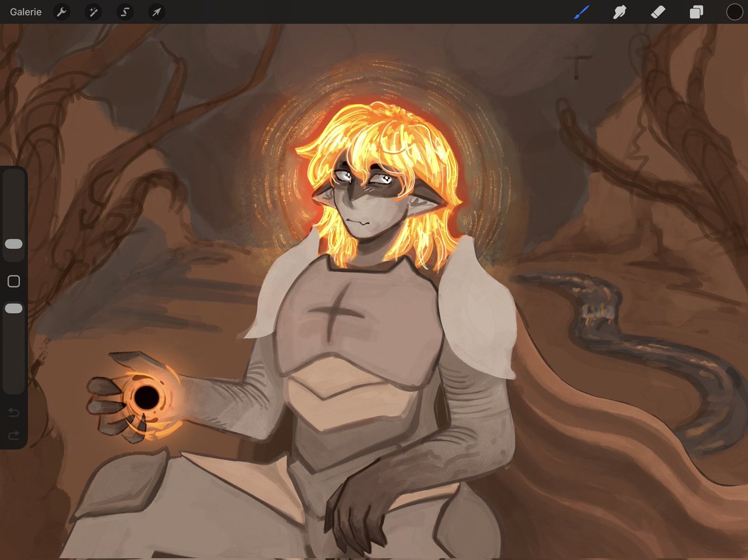This screenshot has height=560, width=748.
Task: Select the Eraser tool
Action: pos(658,12)
